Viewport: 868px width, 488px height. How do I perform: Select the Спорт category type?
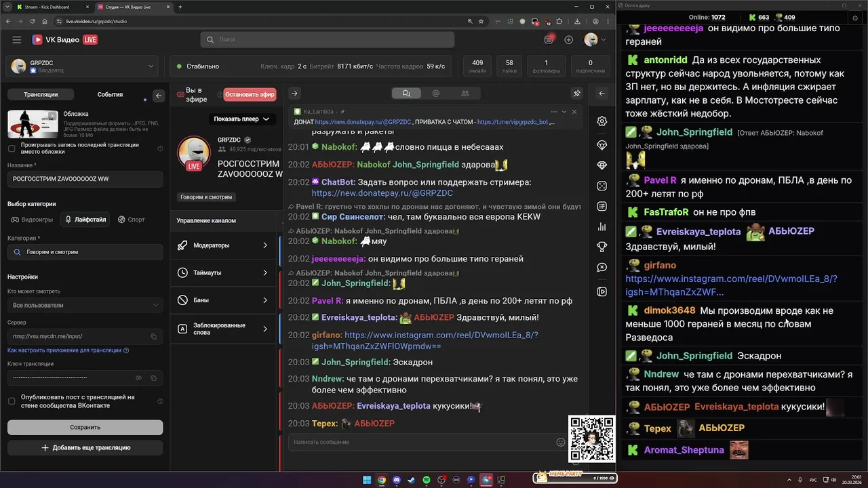coord(132,220)
